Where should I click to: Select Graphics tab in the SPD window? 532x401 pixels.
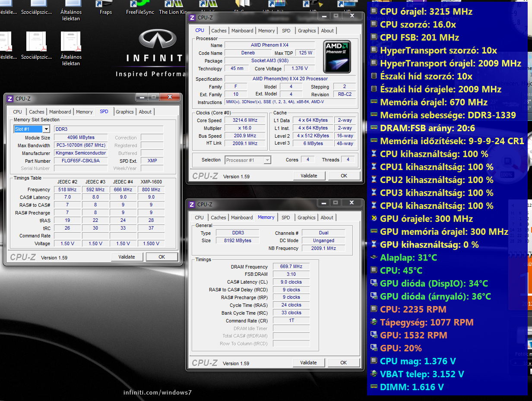pos(125,112)
